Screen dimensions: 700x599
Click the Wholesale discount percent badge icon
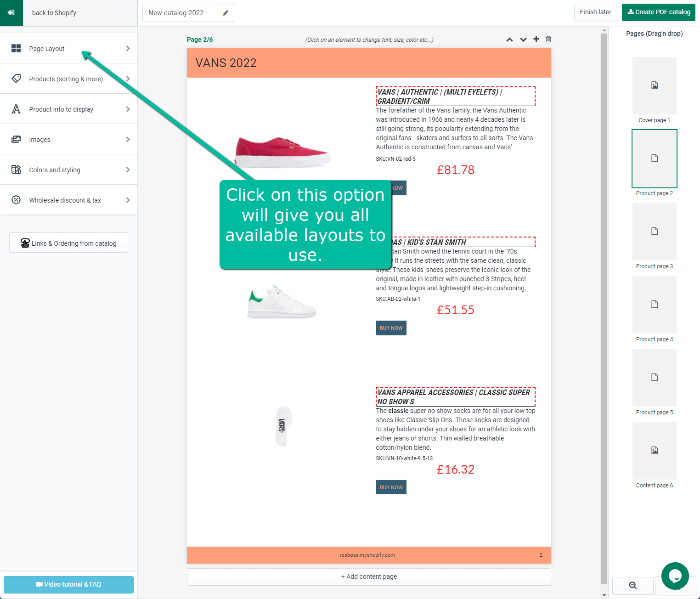point(16,200)
